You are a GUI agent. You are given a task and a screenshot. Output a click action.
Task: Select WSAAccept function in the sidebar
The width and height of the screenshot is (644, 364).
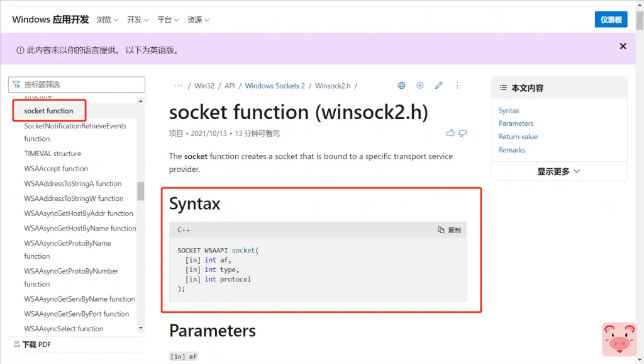click(56, 169)
